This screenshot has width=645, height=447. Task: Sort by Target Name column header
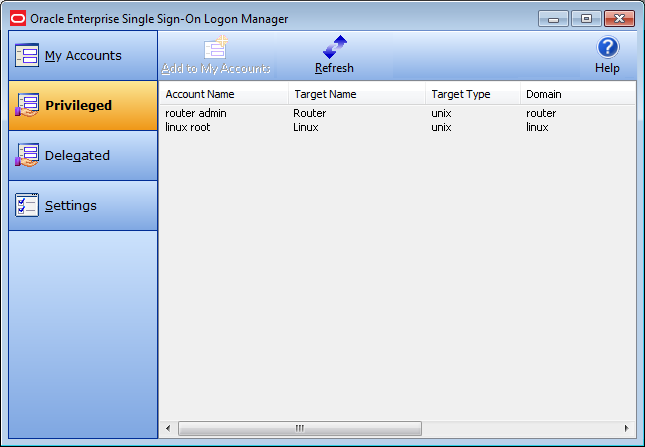pos(357,94)
